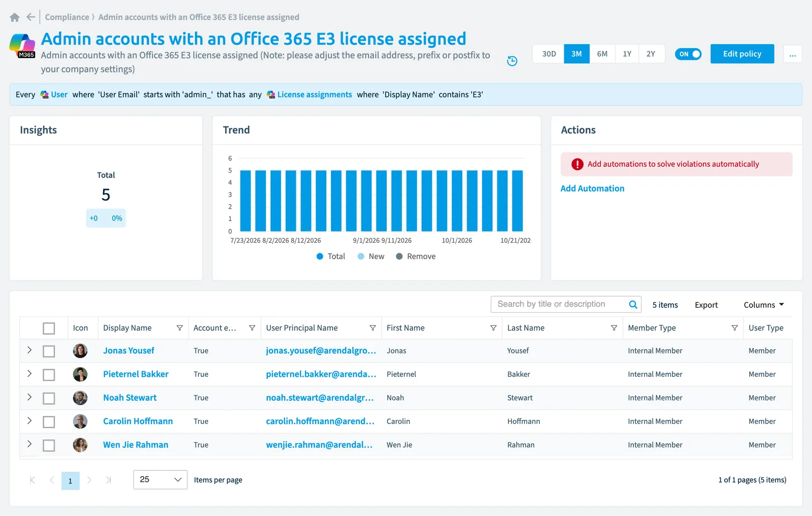The height and width of the screenshot is (516, 812).
Task: Go to the home page icon
Action: (x=15, y=17)
